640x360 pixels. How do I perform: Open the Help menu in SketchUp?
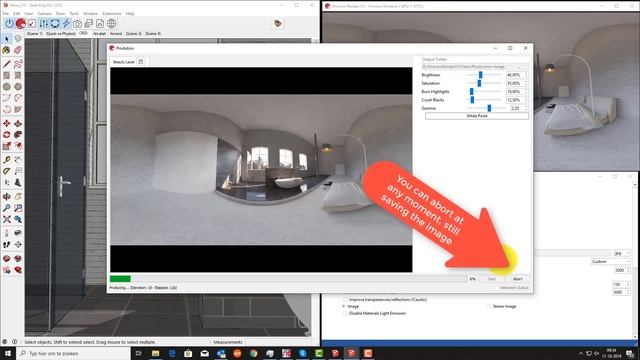click(130, 13)
